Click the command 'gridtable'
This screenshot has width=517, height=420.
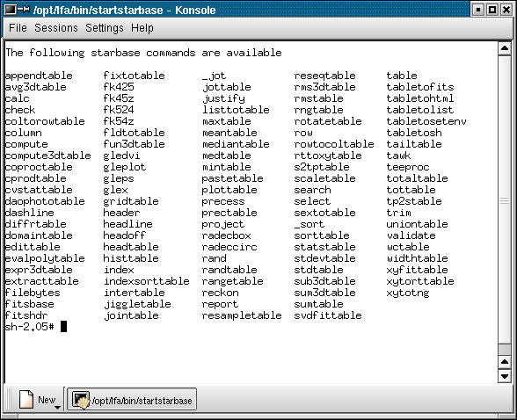(x=131, y=201)
